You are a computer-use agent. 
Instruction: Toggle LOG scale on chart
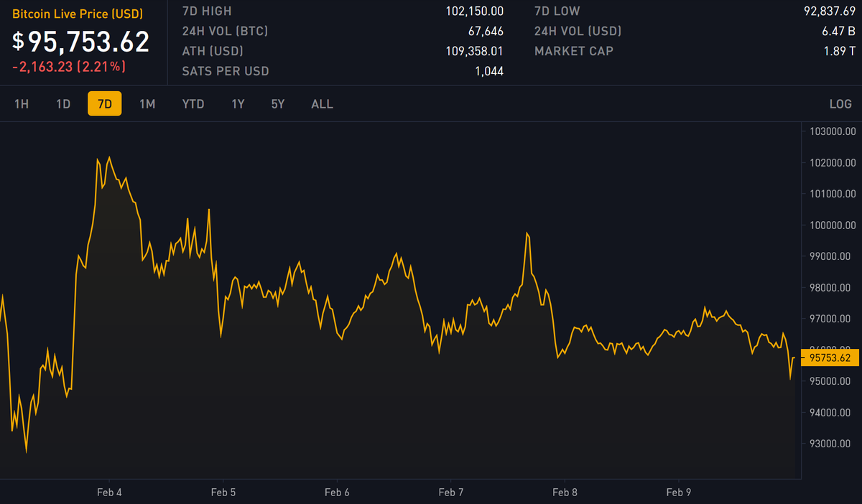click(840, 104)
